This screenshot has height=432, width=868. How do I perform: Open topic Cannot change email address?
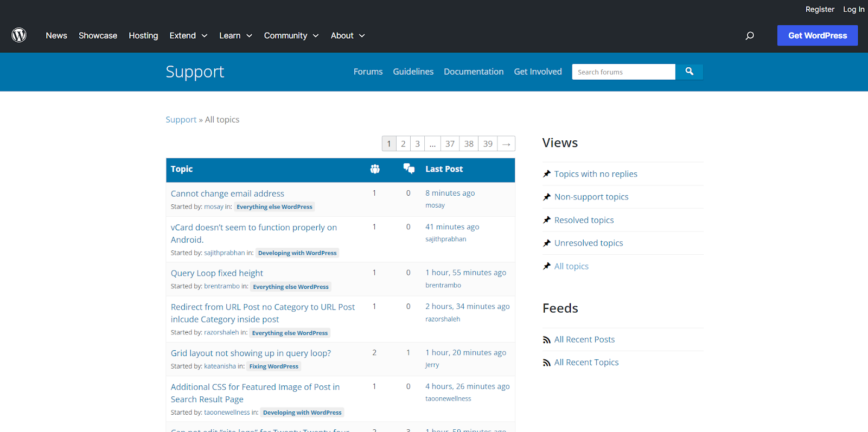click(227, 194)
